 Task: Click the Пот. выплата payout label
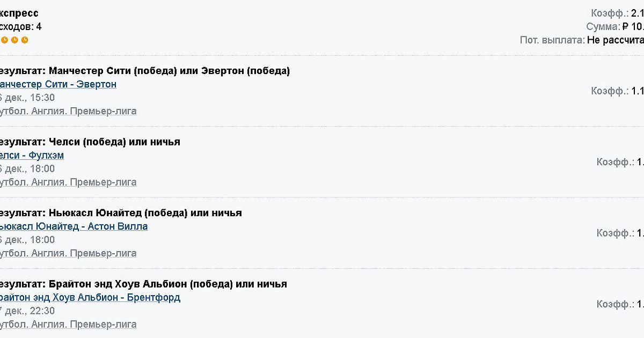[552, 40]
